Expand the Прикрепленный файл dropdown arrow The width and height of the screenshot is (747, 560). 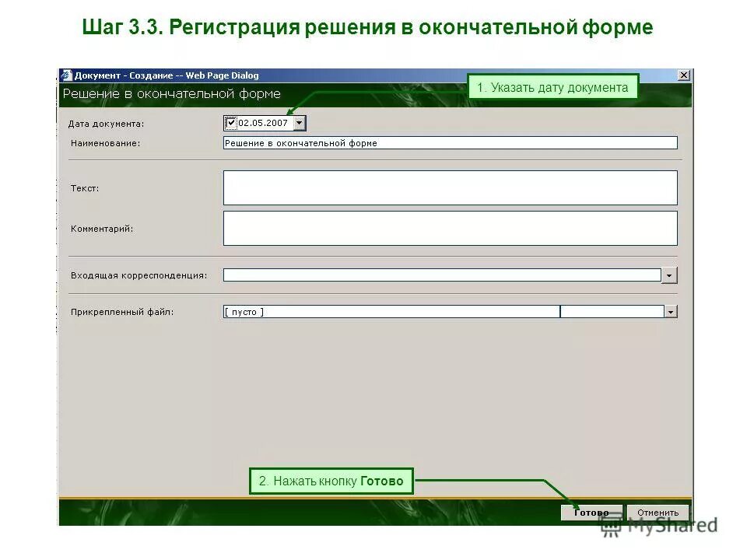(671, 312)
